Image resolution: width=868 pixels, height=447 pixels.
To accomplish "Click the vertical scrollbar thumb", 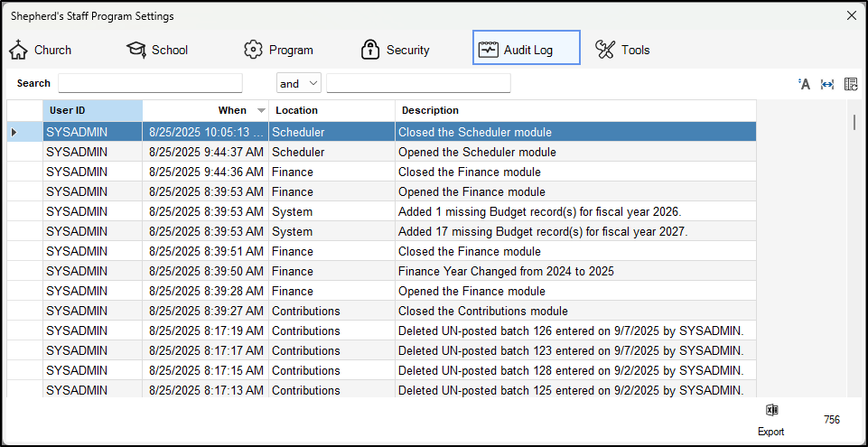I will 854,123.
